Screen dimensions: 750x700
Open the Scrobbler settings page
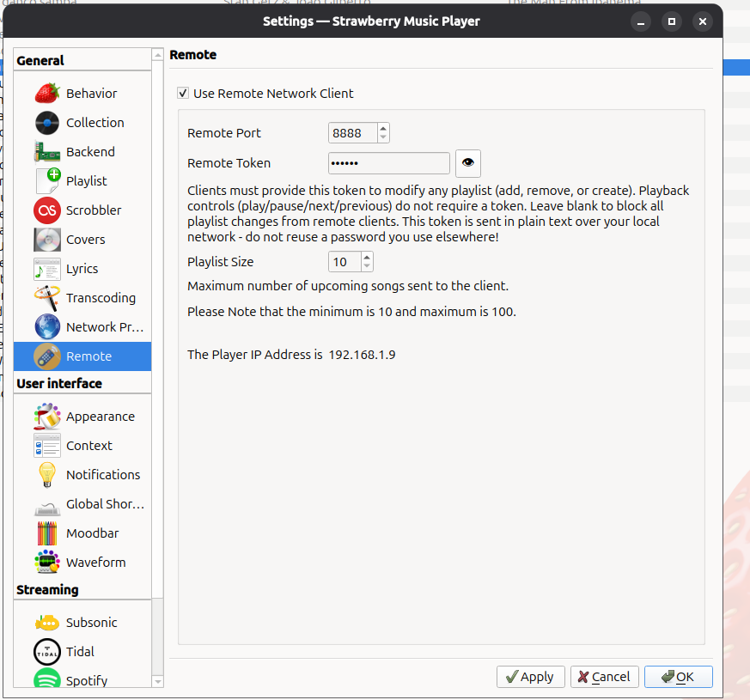point(82,210)
